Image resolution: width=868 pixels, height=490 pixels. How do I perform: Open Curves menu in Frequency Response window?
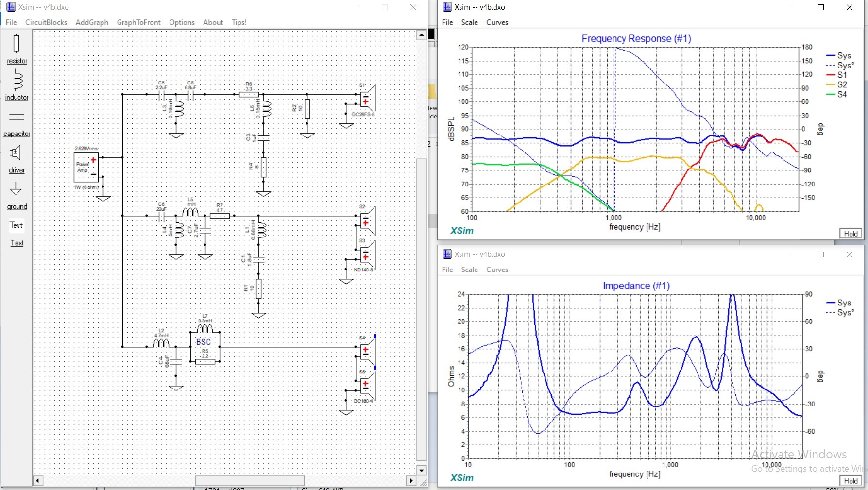(x=497, y=22)
